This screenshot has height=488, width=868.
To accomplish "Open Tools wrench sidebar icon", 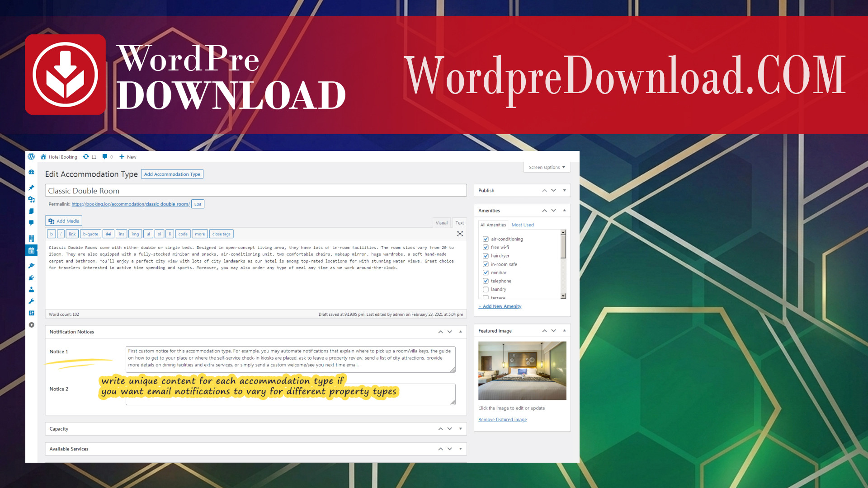I will click(x=31, y=301).
